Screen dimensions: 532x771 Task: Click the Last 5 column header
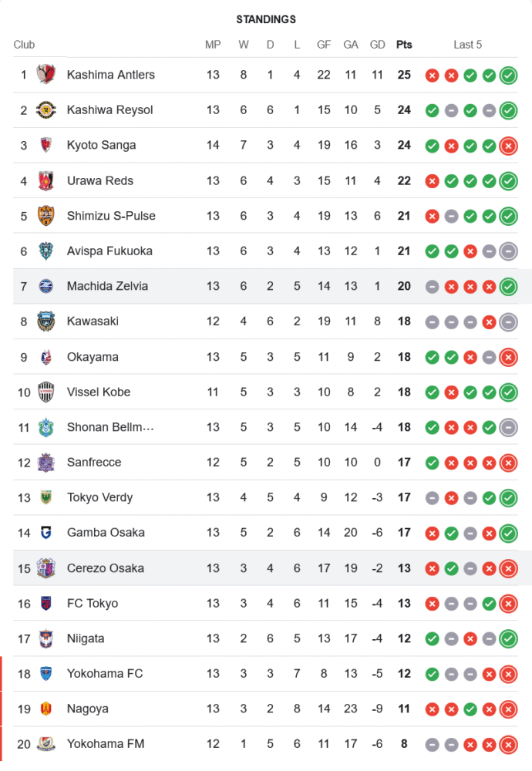pos(467,45)
